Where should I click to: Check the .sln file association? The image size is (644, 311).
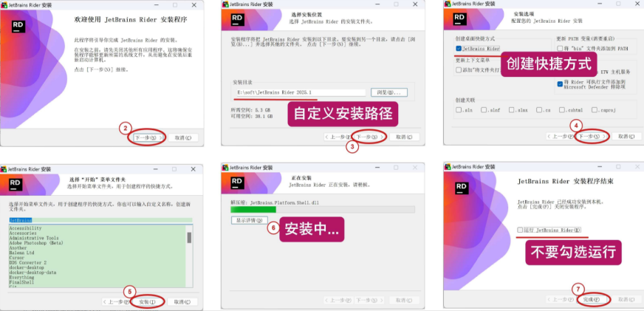point(459,110)
